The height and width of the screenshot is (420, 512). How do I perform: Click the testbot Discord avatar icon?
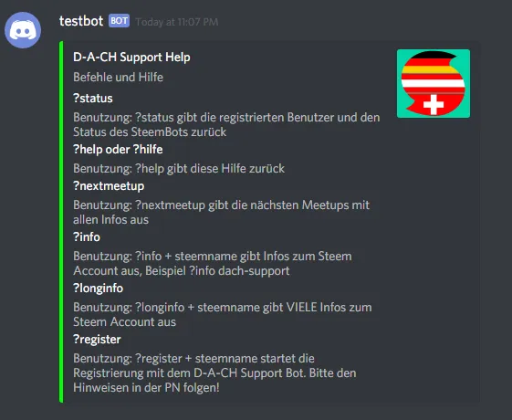pos(23,30)
